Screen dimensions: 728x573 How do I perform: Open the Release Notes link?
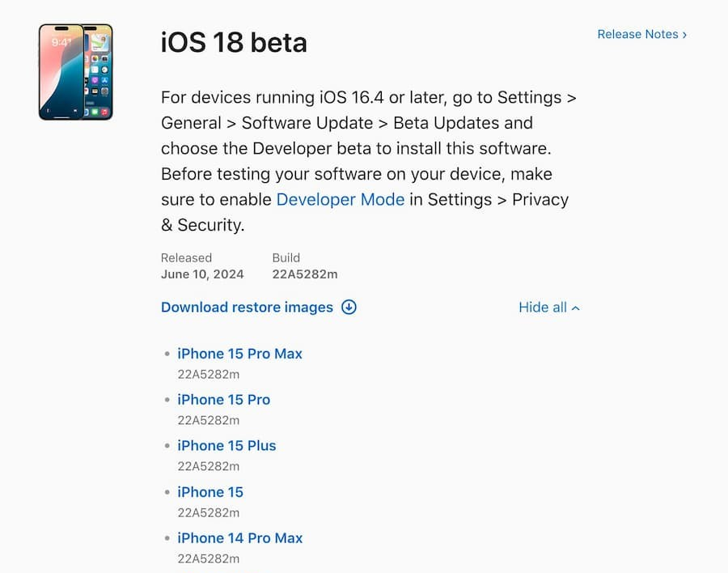641,34
